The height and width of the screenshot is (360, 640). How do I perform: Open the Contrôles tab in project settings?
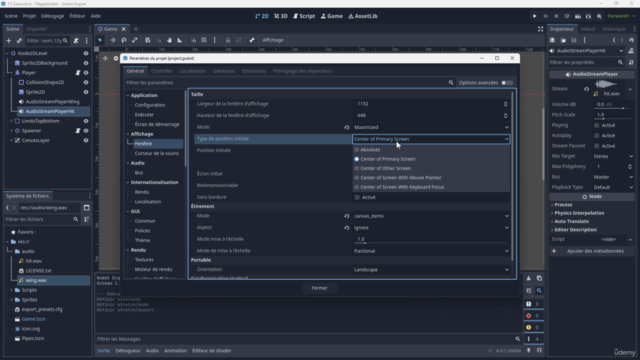click(162, 71)
